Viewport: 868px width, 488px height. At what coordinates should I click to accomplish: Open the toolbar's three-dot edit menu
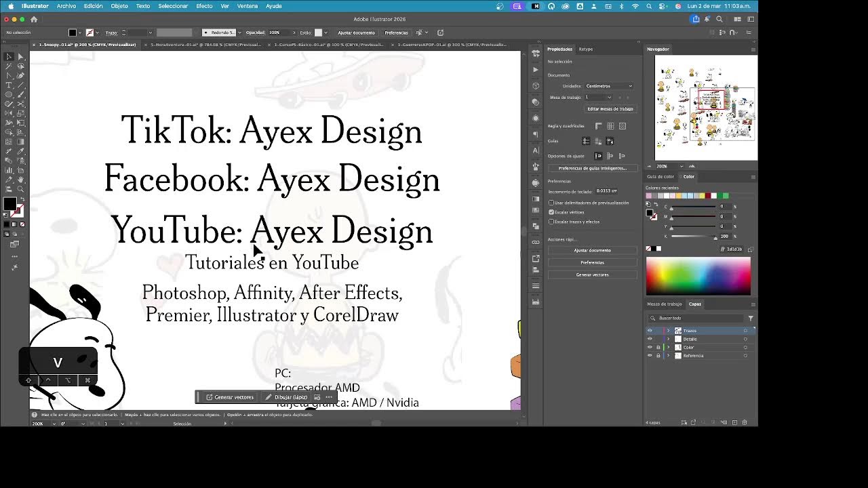click(14, 256)
